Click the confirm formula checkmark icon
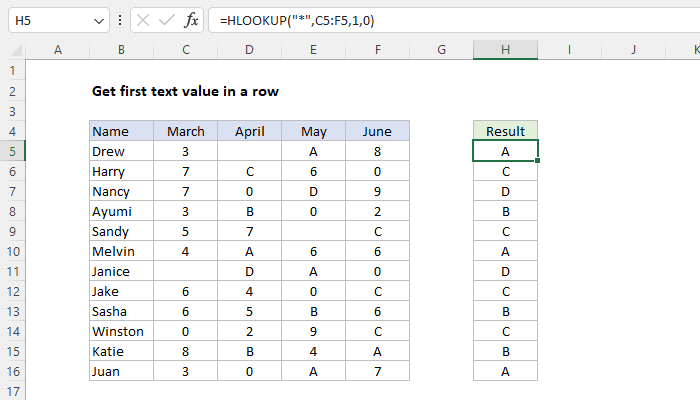Image resolution: width=700 pixels, height=400 pixels. [x=167, y=21]
